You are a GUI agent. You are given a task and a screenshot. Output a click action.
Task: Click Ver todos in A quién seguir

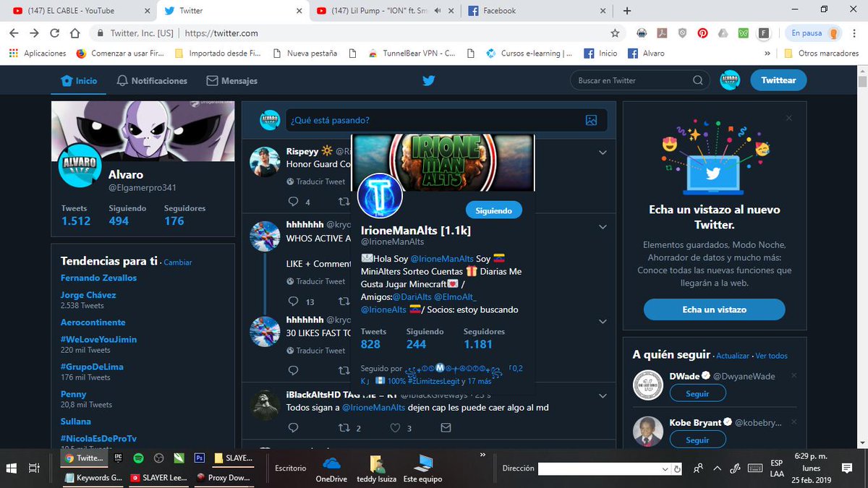[772, 356]
